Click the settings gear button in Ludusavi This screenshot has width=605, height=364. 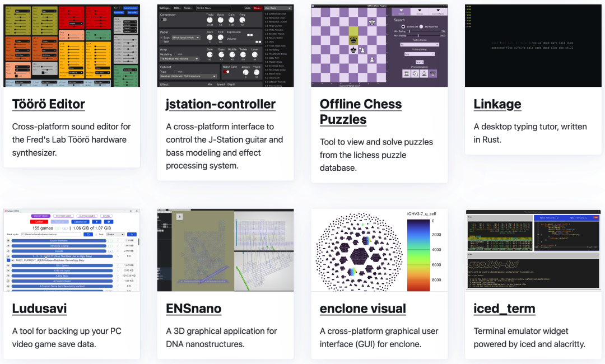109,222
